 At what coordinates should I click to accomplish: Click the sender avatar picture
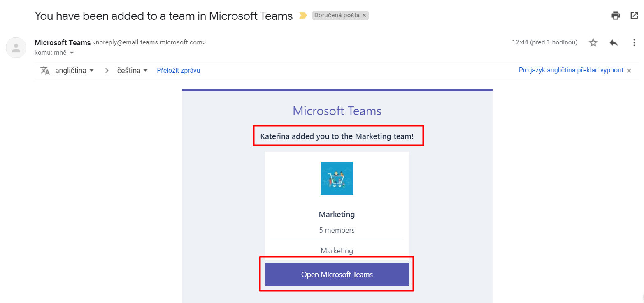[x=16, y=47]
